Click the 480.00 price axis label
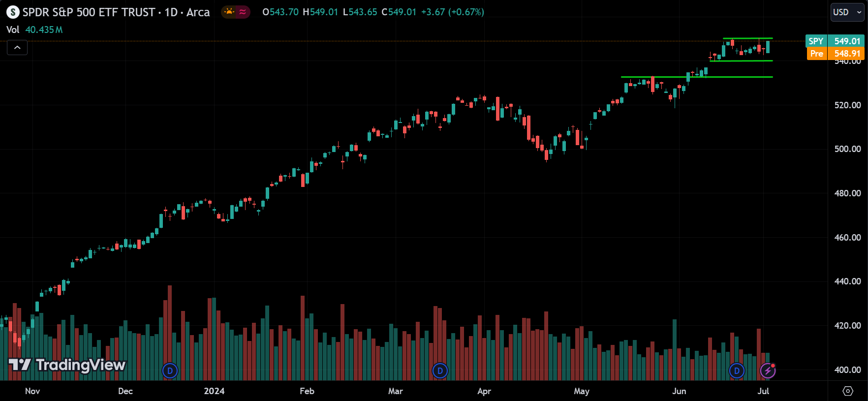Screen dimensions: 868x401 pos(847,193)
